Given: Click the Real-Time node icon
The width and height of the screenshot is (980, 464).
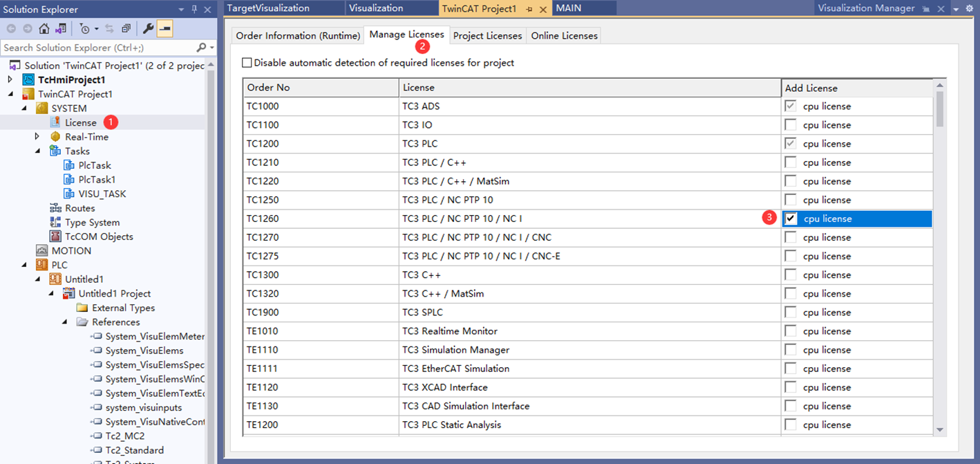Looking at the screenshot, I should point(55,137).
